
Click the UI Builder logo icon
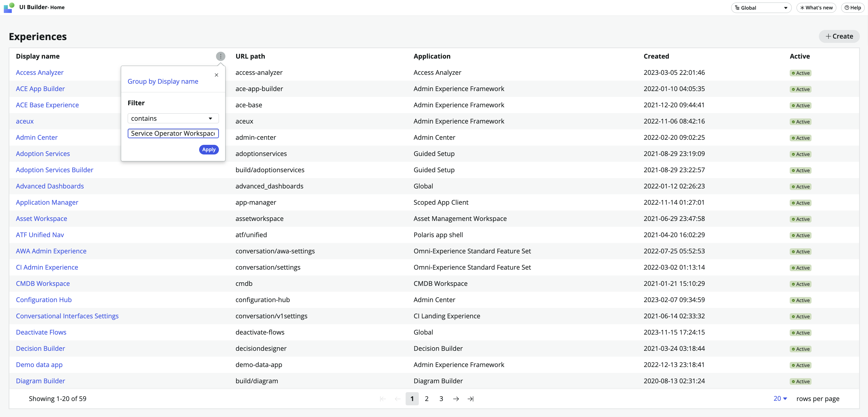[9, 7]
